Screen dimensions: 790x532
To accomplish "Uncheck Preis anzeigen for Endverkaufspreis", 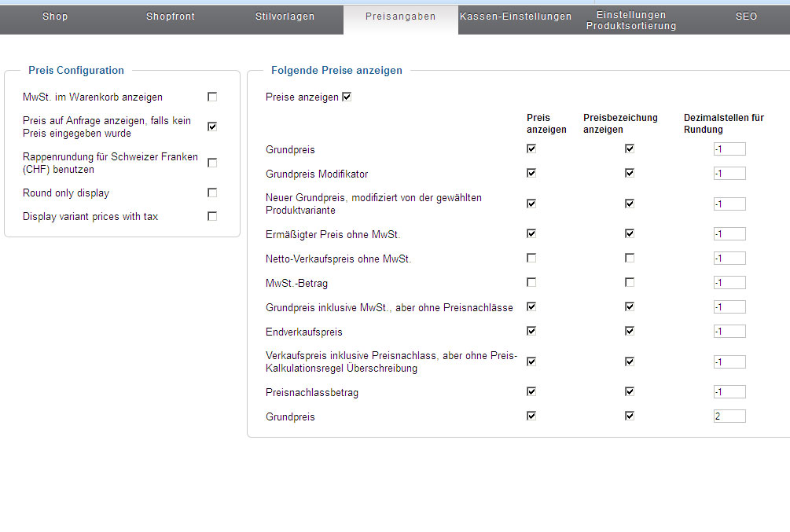I will point(531,331).
